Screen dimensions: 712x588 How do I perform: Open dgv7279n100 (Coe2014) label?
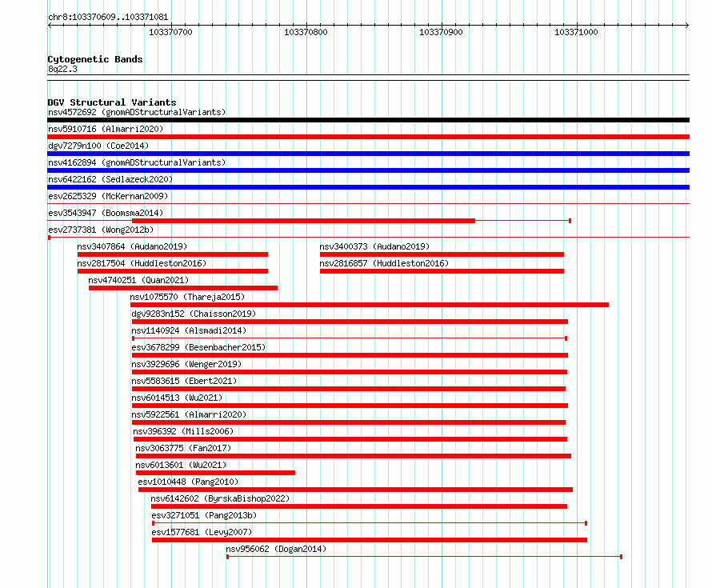[98, 146]
